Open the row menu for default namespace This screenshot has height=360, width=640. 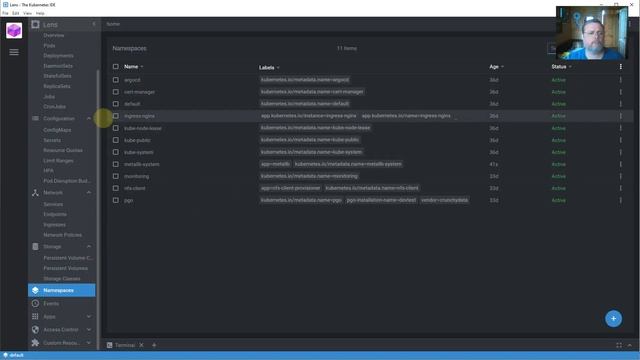(621, 104)
